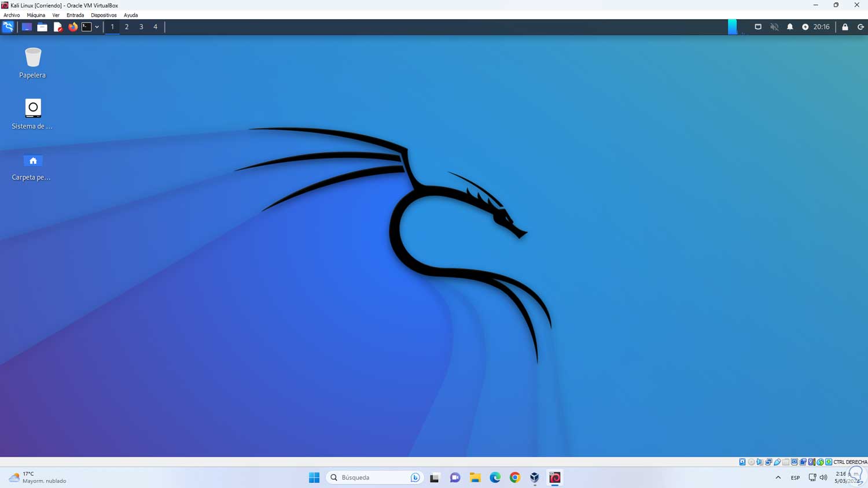Open the Entrada menu
Image resolution: width=868 pixels, height=488 pixels.
pyautogui.click(x=75, y=15)
